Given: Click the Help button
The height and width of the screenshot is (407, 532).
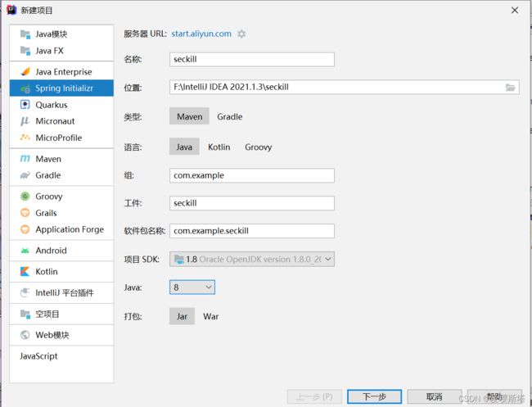Looking at the screenshot, I should tap(494, 396).
